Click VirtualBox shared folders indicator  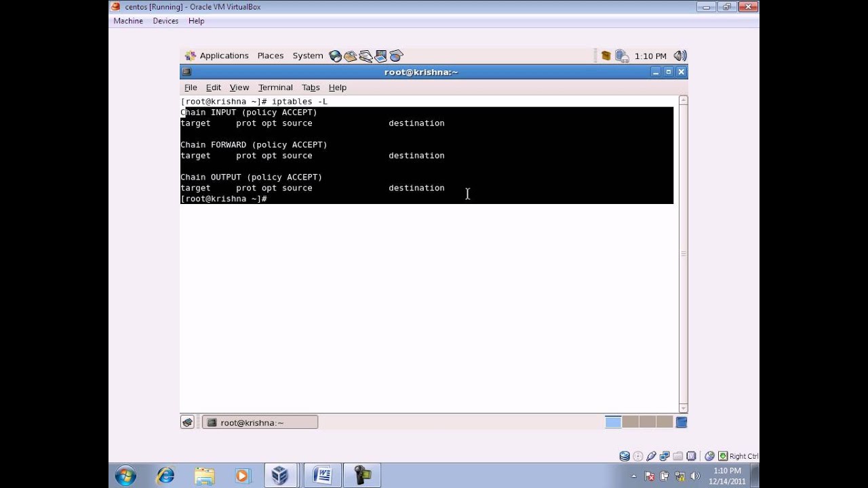click(x=677, y=456)
